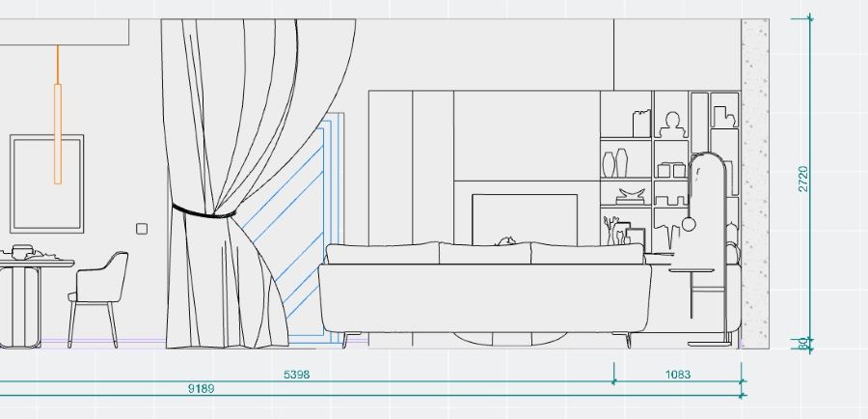Select the hatched concrete wall section
The width and height of the screenshot is (868, 419).
tap(755, 183)
